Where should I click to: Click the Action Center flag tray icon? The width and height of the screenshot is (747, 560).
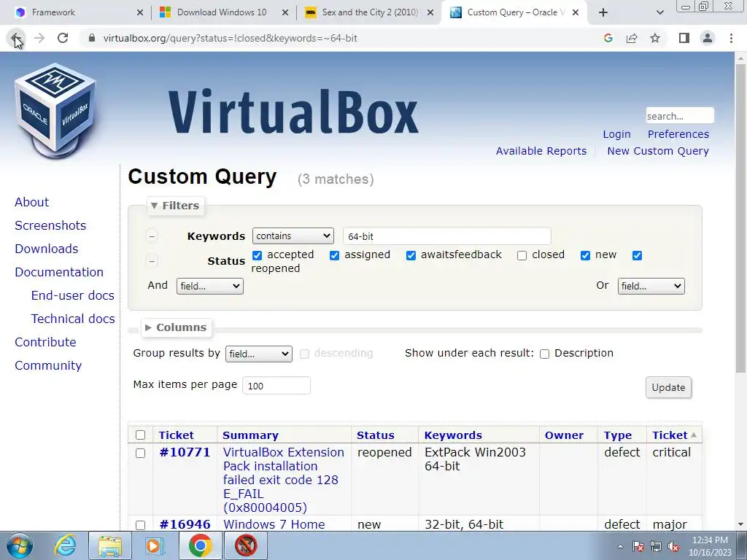pos(638,546)
